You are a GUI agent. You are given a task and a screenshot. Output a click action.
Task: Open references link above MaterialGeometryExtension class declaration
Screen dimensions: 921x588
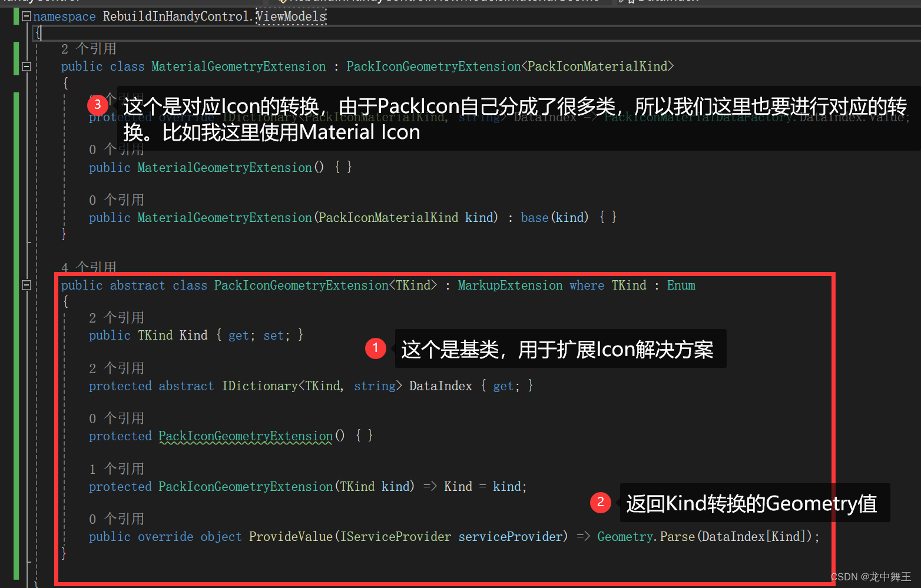[89, 49]
